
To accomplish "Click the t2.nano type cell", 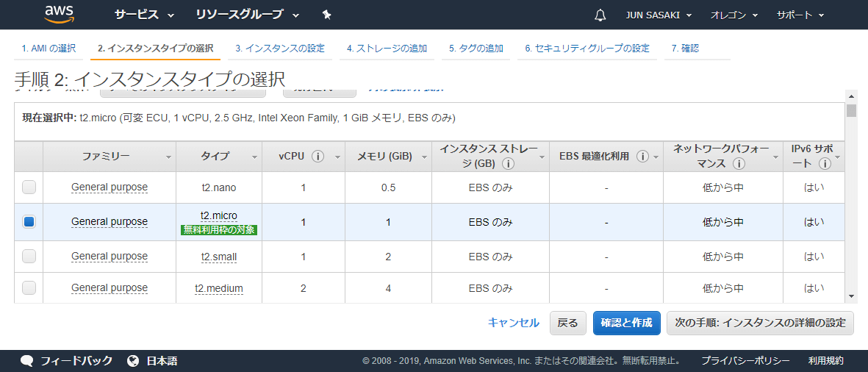I will tap(219, 187).
